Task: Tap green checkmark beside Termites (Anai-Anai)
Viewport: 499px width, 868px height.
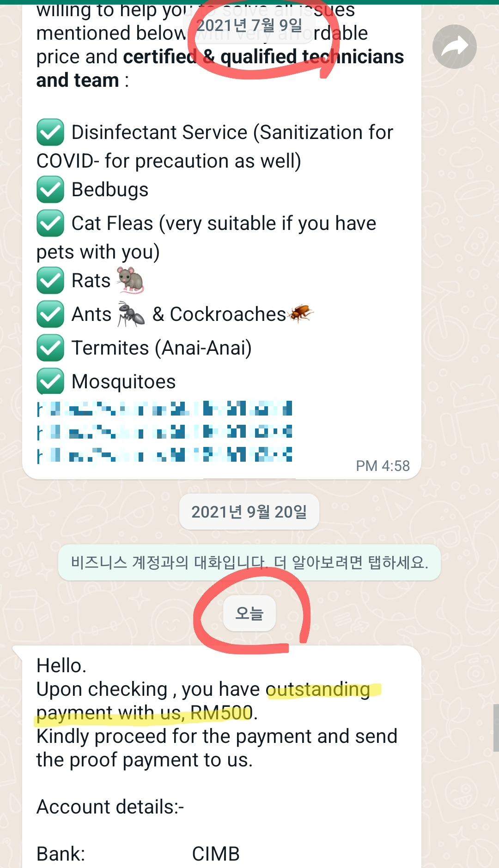Action: [x=50, y=348]
